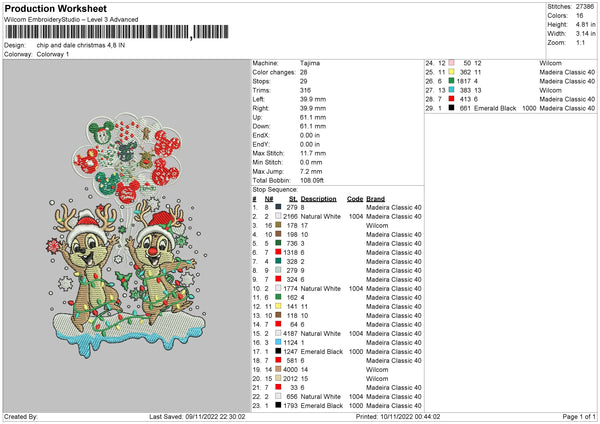Click 'Natural White' in stop row 15
600x424 pixels.
[x=321, y=333]
